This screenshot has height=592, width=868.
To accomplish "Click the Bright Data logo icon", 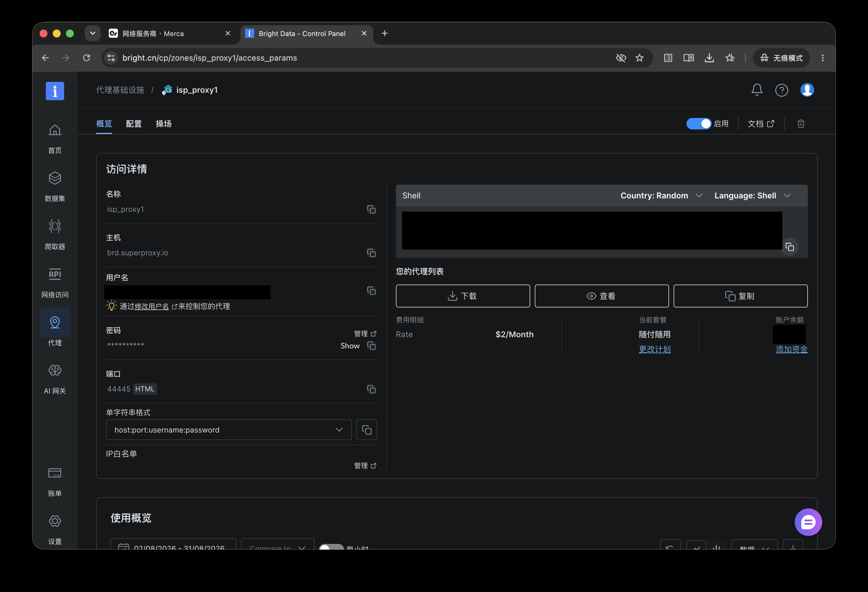I will 55,91.
